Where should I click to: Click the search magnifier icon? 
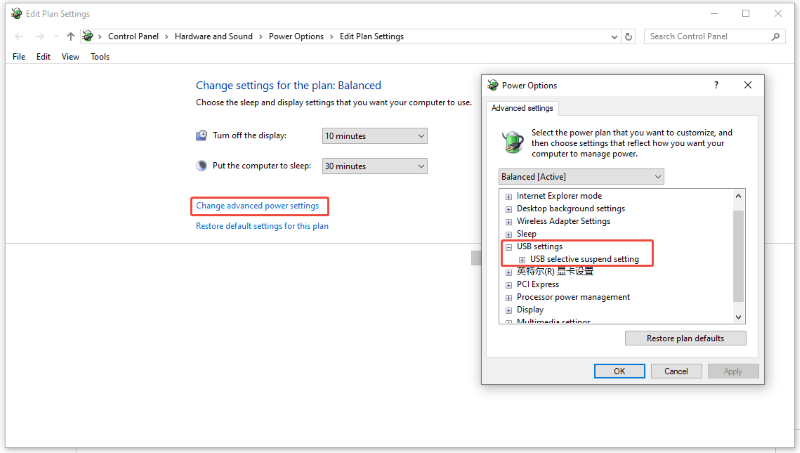(776, 36)
